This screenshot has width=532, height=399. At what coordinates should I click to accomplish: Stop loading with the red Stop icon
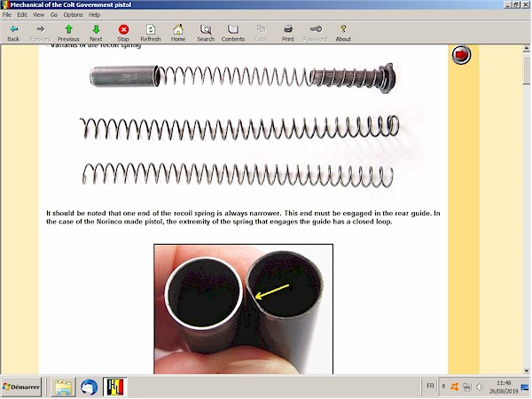click(x=123, y=33)
